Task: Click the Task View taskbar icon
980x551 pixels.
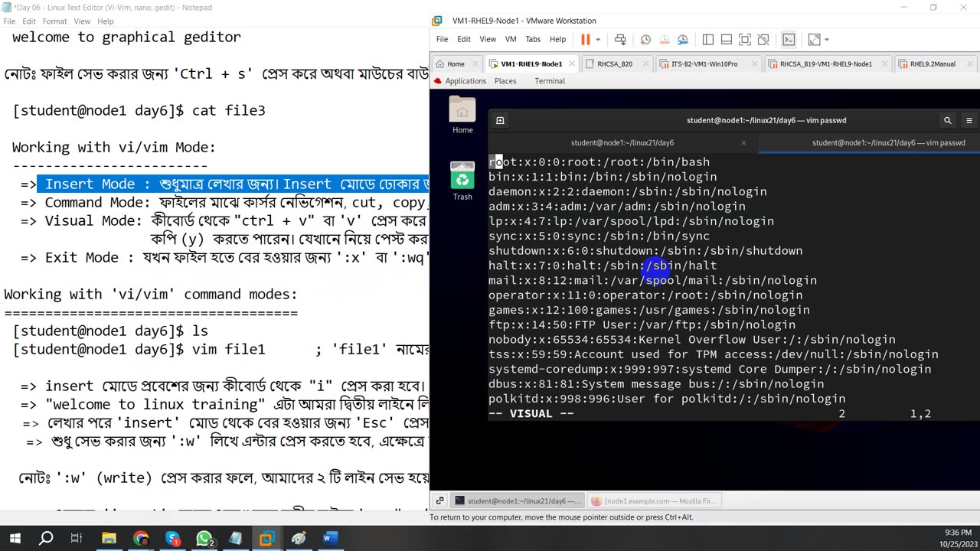Action: click(77, 538)
